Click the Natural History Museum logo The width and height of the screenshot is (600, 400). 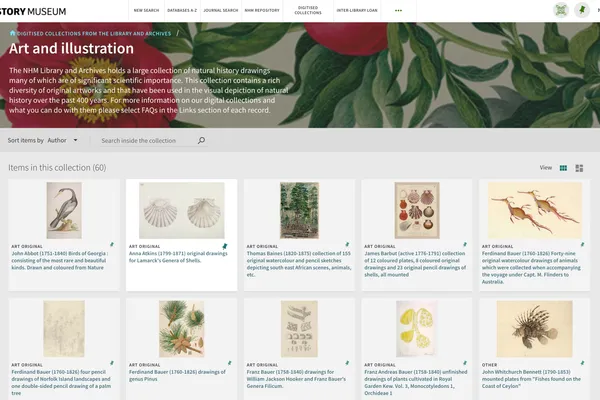point(33,11)
